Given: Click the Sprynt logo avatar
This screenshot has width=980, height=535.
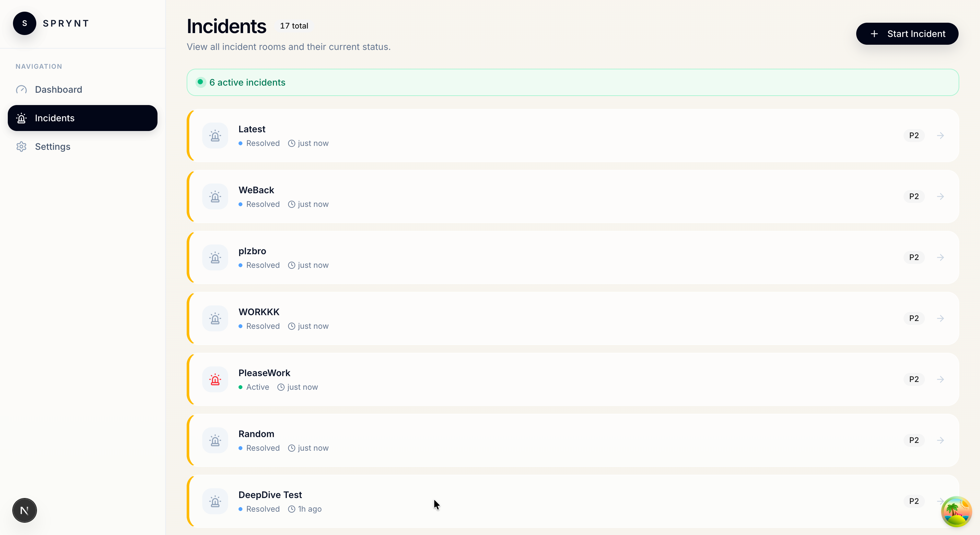Looking at the screenshot, I should tap(25, 23).
